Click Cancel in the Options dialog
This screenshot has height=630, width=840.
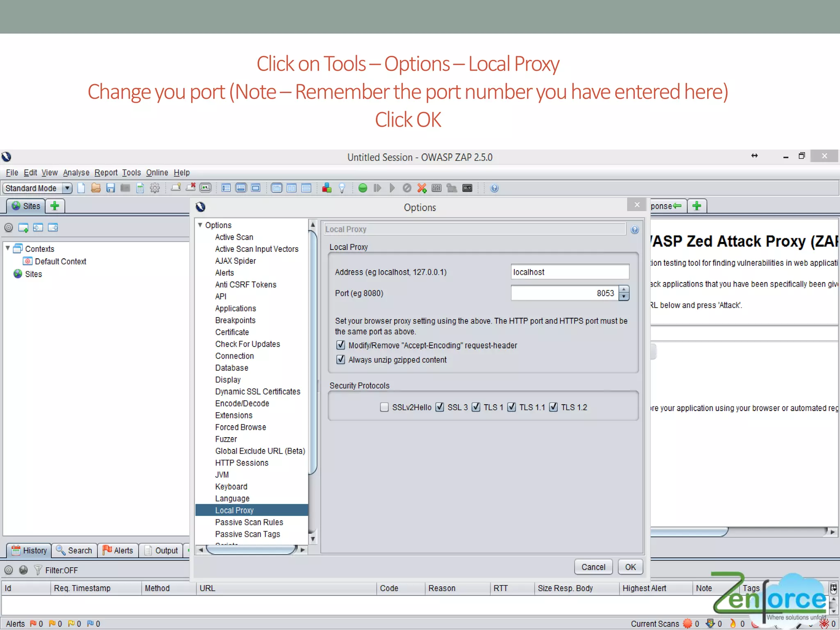click(x=593, y=567)
